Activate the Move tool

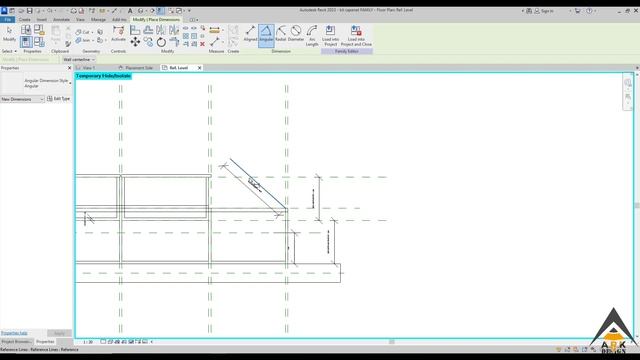click(x=135, y=42)
